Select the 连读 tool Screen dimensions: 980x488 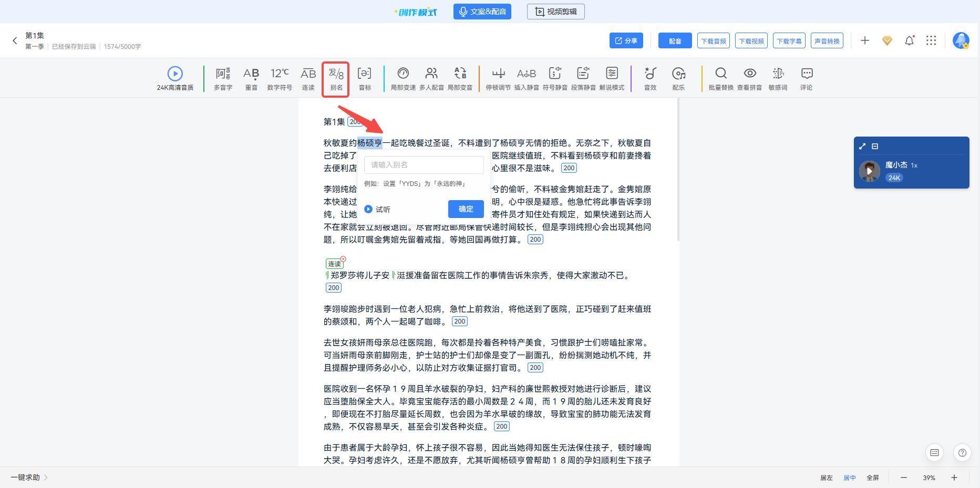click(x=308, y=79)
